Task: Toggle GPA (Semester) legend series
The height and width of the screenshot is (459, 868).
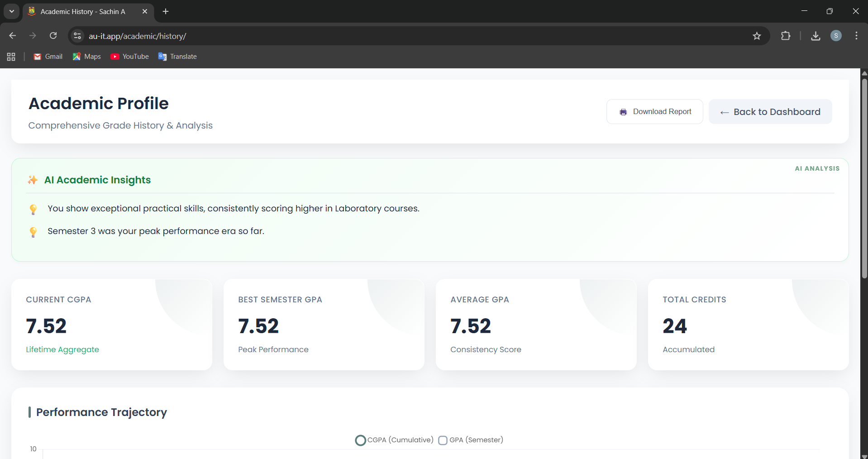Action: pos(471,440)
